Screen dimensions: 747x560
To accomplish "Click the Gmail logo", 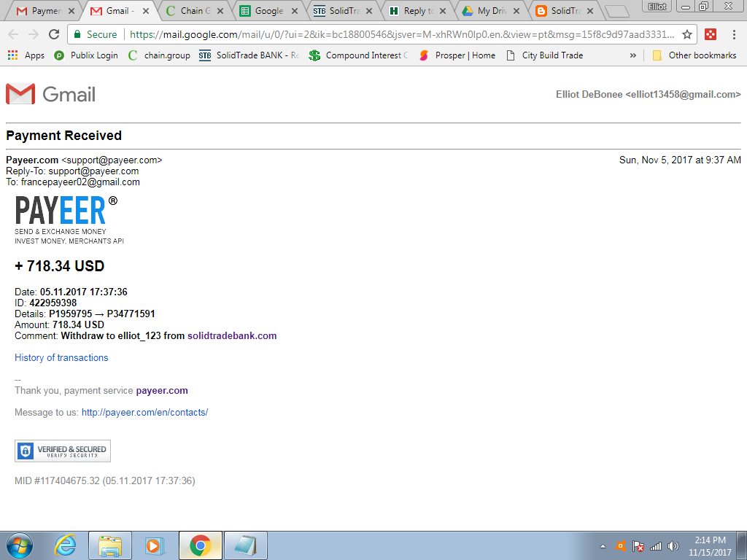I will tap(51, 94).
